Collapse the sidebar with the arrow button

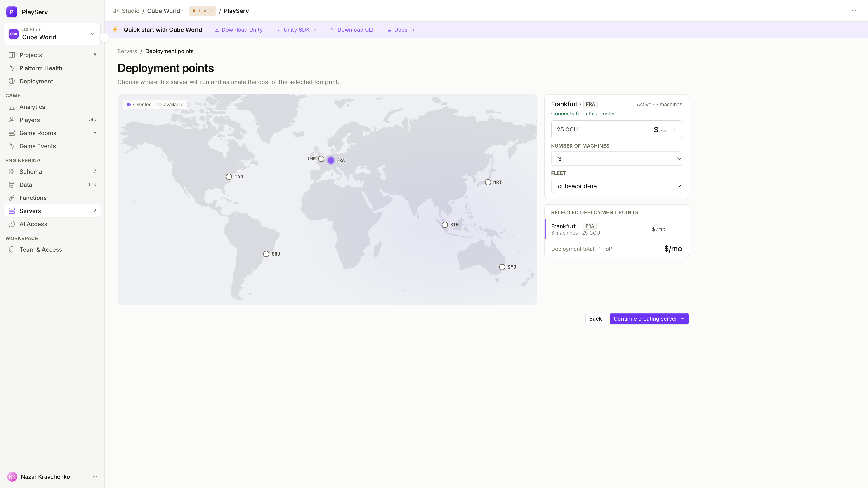[x=104, y=37]
